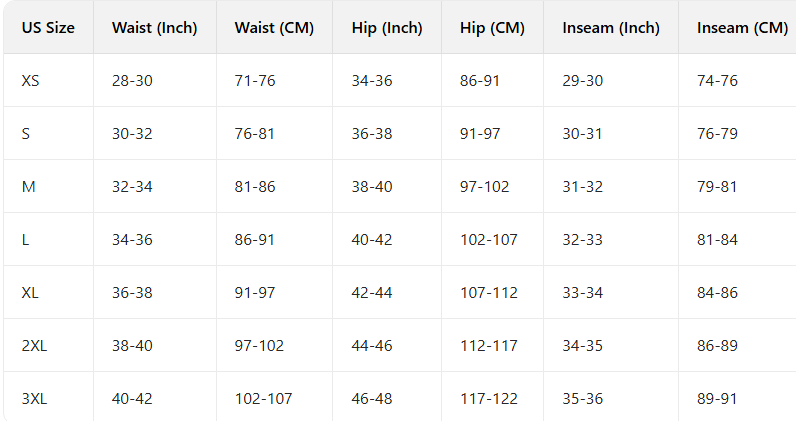Select inseam CM value 86-89 for 2XL
This screenshot has height=421, width=796.
(717, 346)
